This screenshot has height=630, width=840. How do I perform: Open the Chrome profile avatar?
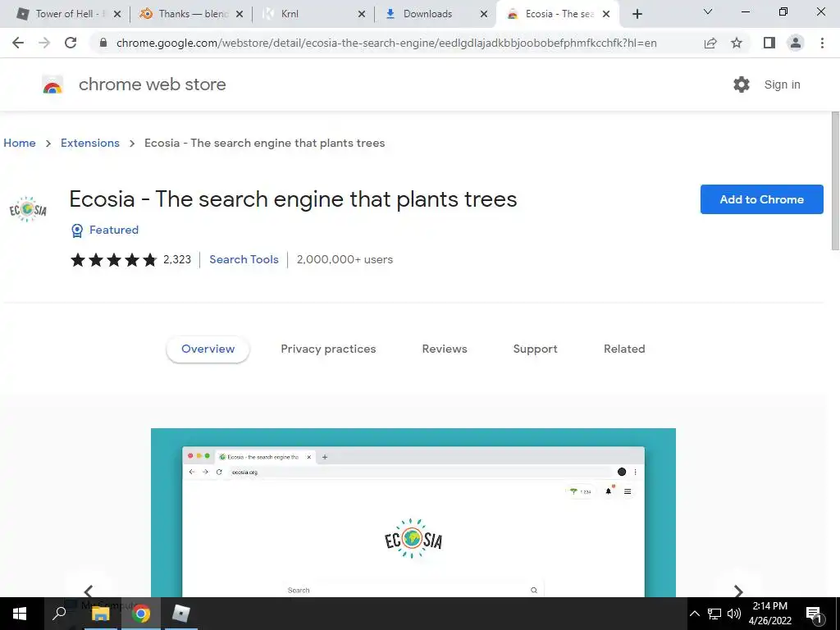click(x=796, y=43)
